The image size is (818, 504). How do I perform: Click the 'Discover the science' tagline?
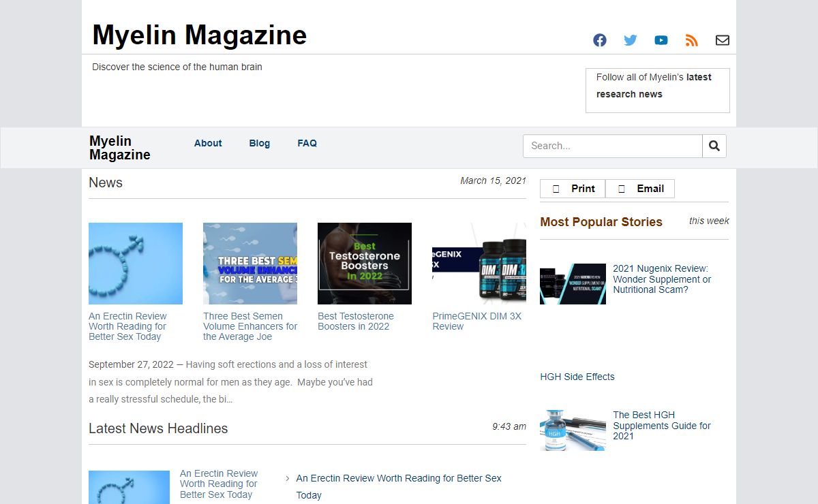[177, 67]
